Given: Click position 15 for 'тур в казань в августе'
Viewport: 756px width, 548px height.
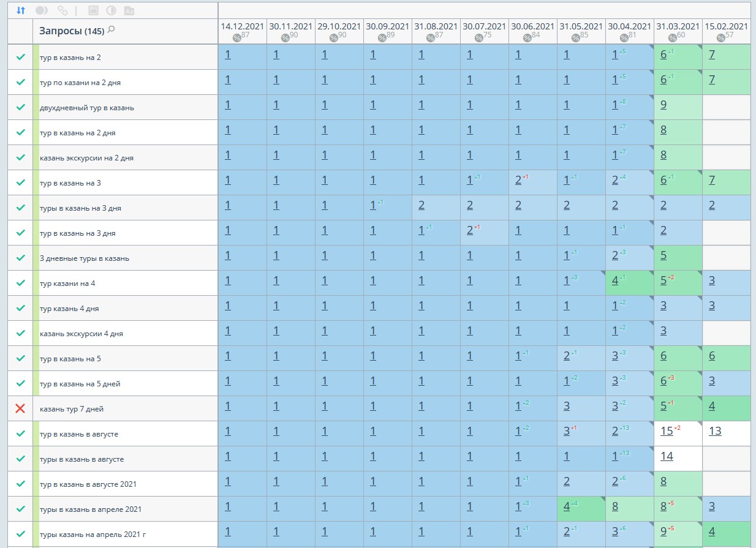Looking at the screenshot, I should pos(667,431).
